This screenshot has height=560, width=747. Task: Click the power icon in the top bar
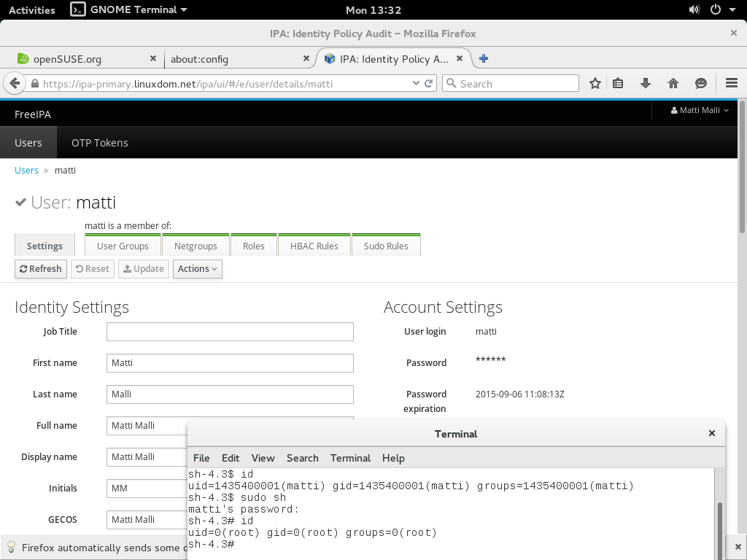(x=714, y=9)
